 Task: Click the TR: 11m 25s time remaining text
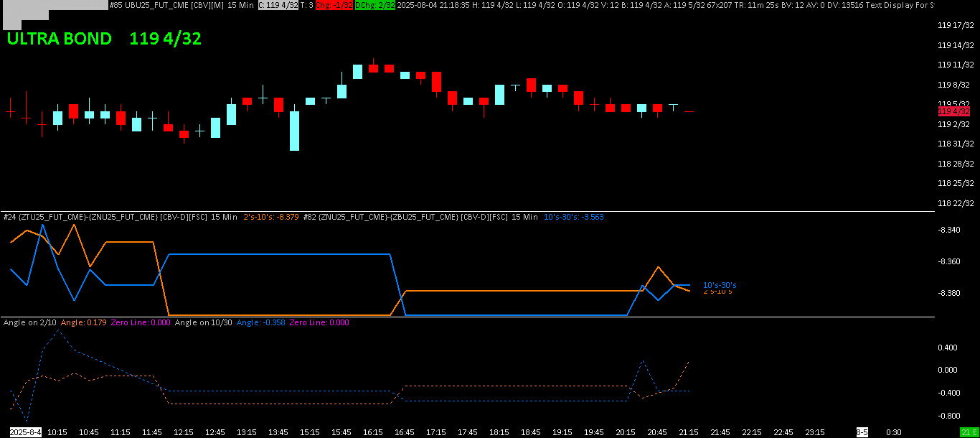pyautogui.click(x=757, y=5)
